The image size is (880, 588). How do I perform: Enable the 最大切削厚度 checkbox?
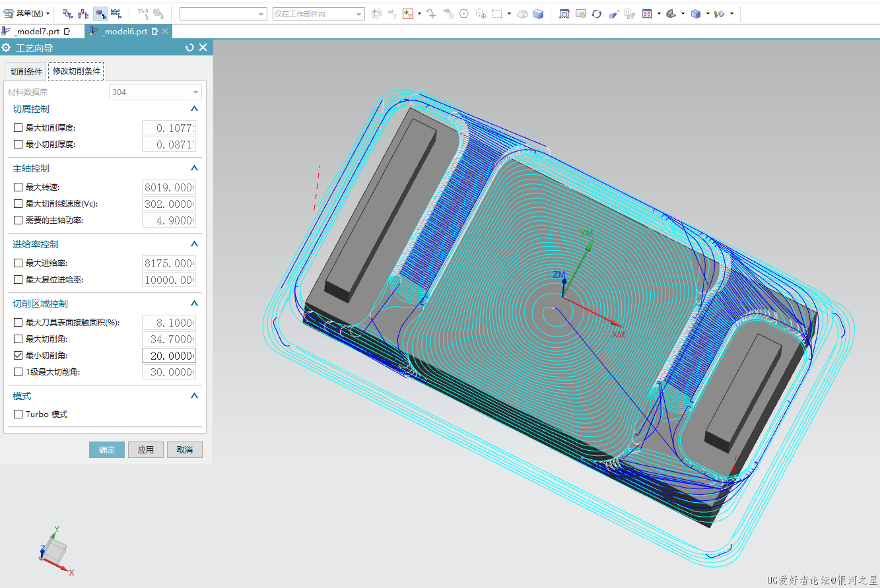tap(18, 127)
